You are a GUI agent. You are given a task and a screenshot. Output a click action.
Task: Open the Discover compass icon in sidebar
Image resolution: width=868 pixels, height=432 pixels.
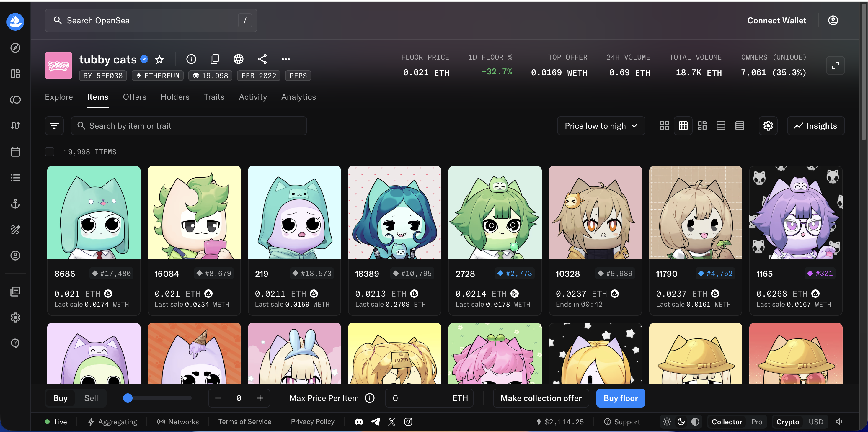pos(15,48)
